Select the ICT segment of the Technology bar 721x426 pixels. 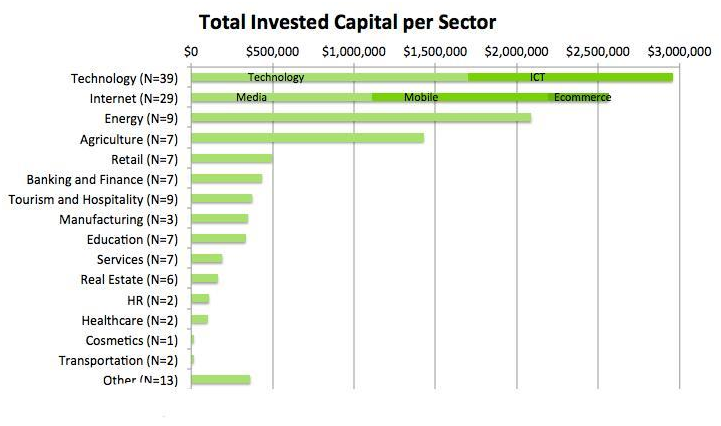pos(570,77)
